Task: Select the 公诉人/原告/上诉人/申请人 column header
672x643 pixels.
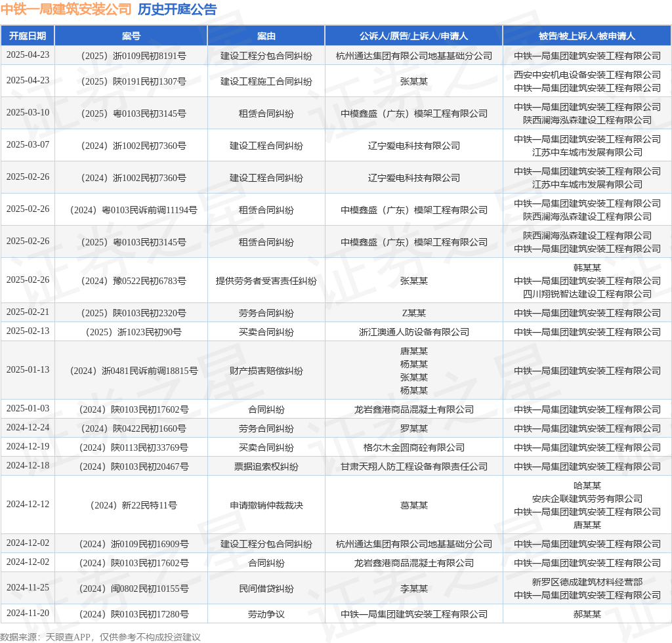Action: click(413, 36)
